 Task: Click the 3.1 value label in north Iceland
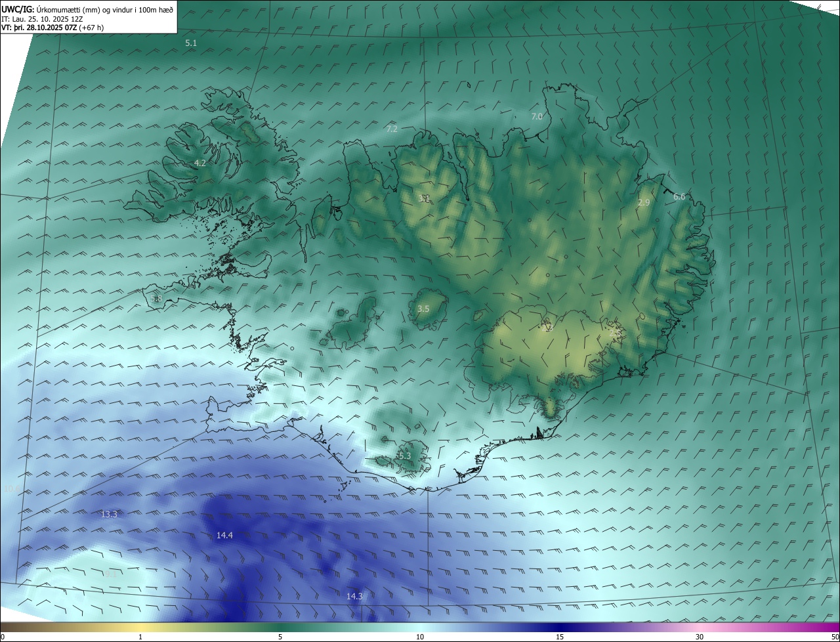coord(424,198)
